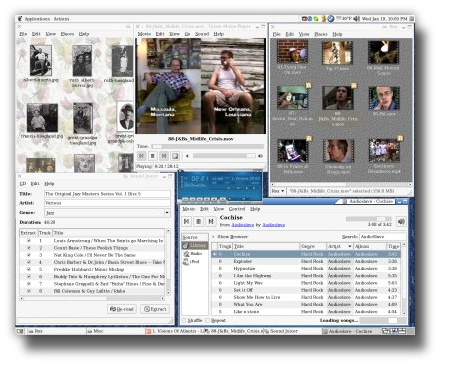450x365 pixels.
Task: Select 'I Am the Highway' song row
Action: 306,276
